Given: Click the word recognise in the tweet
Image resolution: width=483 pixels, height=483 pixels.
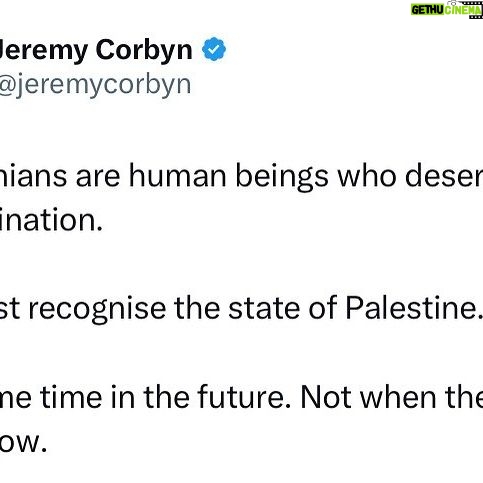Looking at the screenshot, I should [x=97, y=309].
